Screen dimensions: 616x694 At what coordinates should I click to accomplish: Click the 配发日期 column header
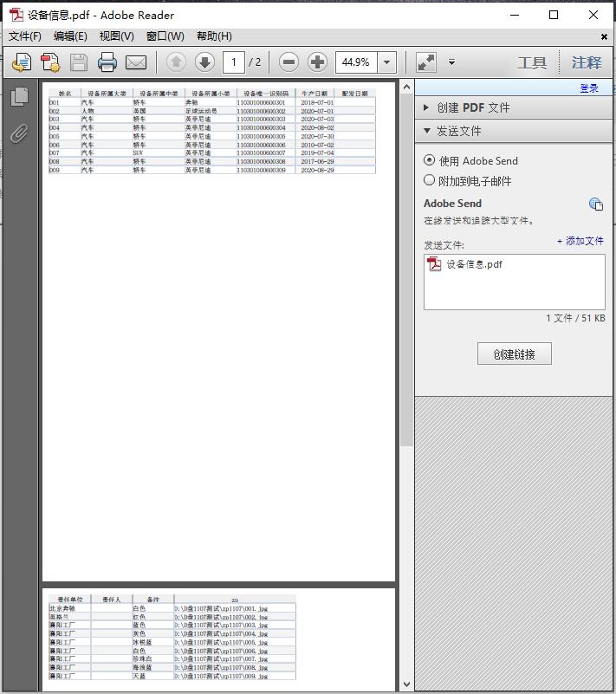[x=355, y=94]
